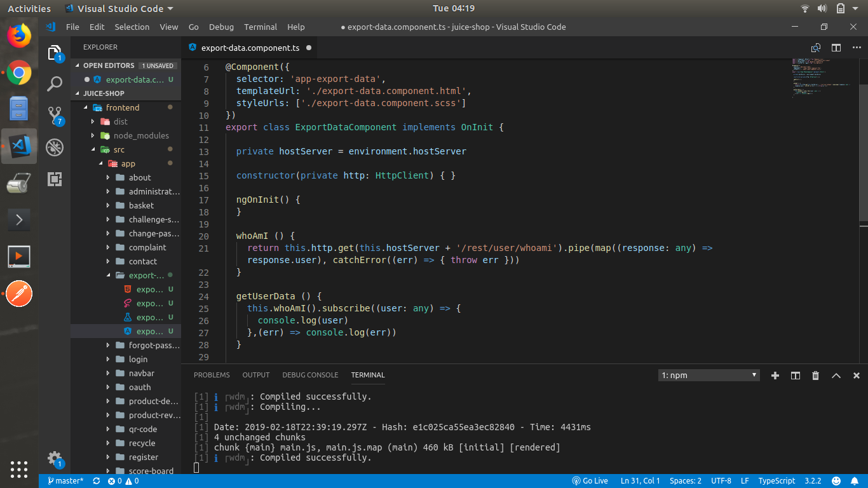The height and width of the screenshot is (488, 868).
Task: Click the VS Code logo in title bar
Action: (x=51, y=27)
